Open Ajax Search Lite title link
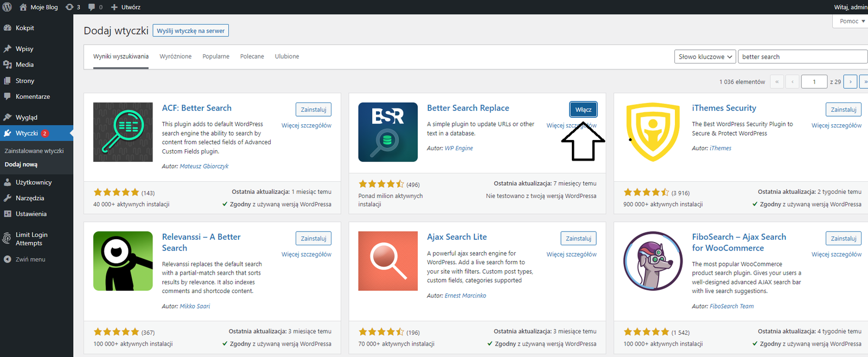The width and height of the screenshot is (868, 357). pos(457,237)
